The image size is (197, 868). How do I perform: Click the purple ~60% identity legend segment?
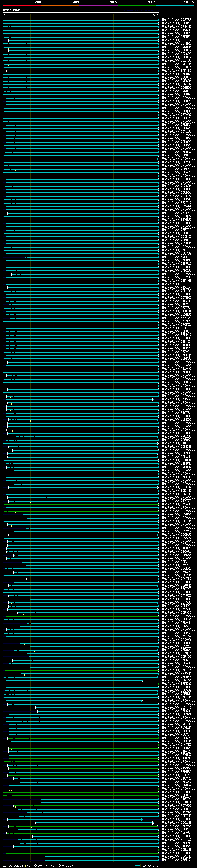point(98,6)
